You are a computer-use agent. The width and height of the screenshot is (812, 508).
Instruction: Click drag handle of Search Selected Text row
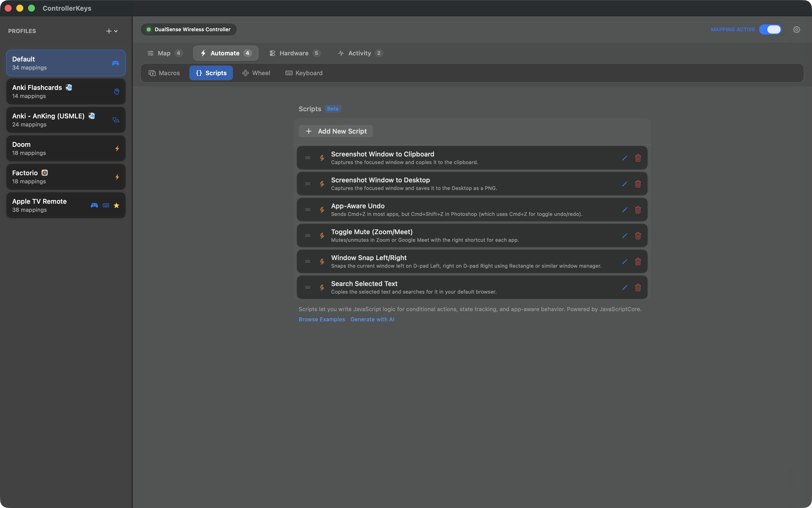coord(308,287)
